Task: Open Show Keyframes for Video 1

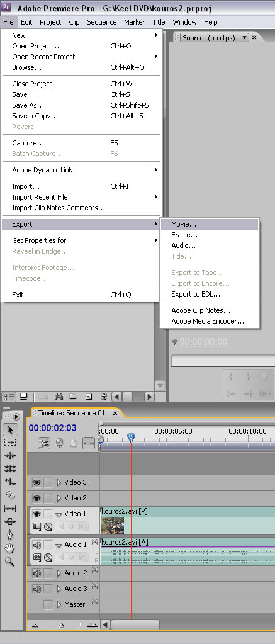Action: point(48,526)
